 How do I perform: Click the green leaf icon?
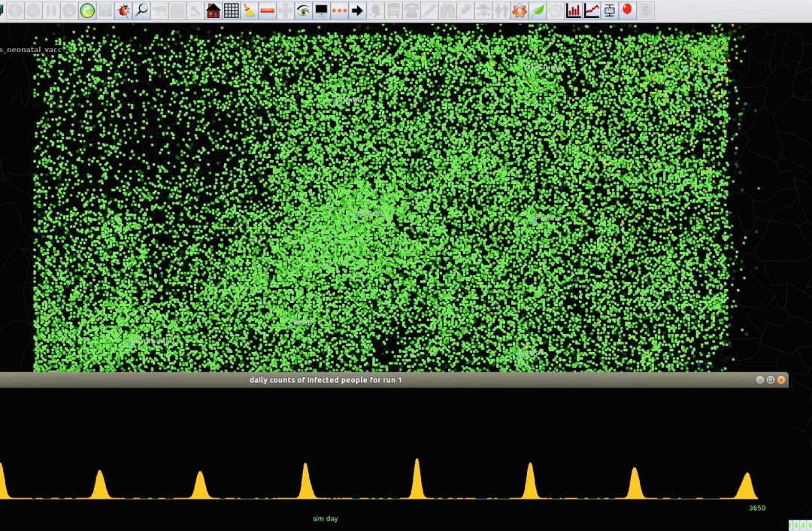[538, 11]
